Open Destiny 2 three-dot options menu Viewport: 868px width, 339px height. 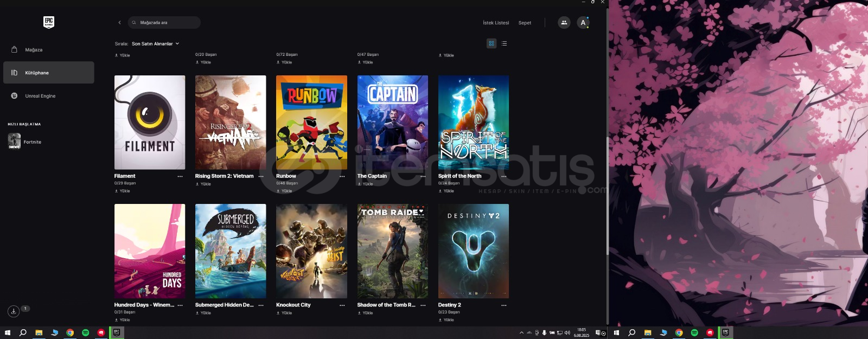(x=504, y=305)
